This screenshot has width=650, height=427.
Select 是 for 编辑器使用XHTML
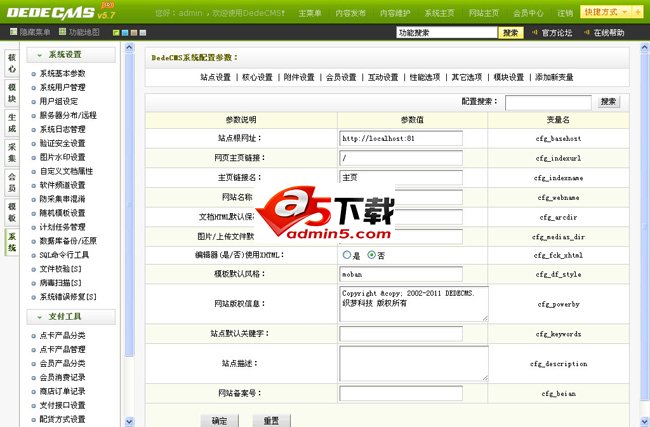pyautogui.click(x=347, y=255)
